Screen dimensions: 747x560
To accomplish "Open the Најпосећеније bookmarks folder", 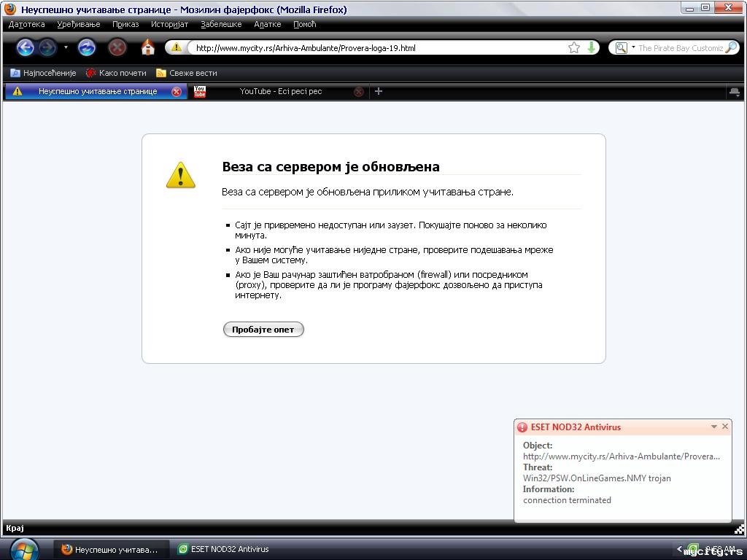I will (43, 73).
